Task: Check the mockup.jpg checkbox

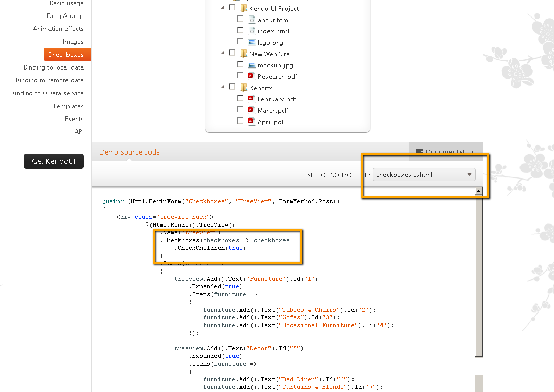Action: coord(240,64)
